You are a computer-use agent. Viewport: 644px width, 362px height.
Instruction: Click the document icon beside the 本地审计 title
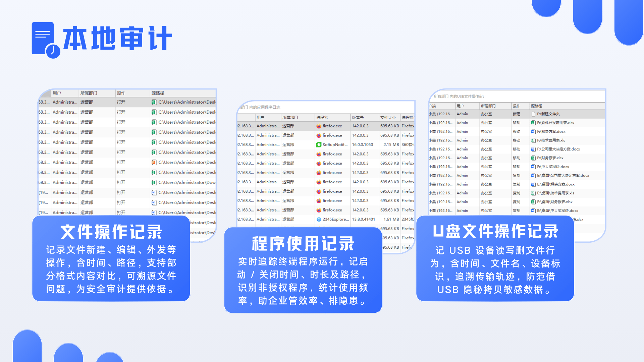tap(43, 39)
